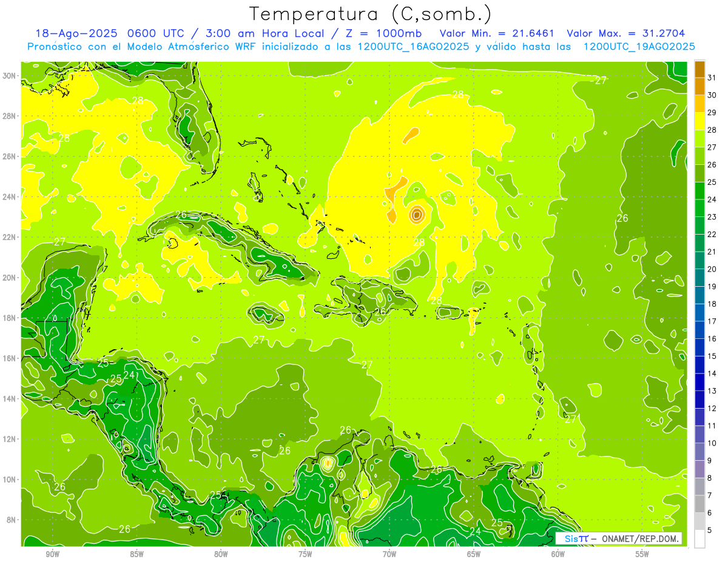Click the "70W" longitude axis label
This screenshot has height=562, width=728.
pyautogui.click(x=389, y=554)
